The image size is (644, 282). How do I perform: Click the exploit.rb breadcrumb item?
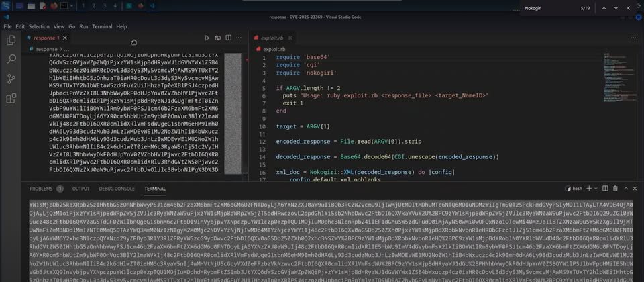click(273, 49)
